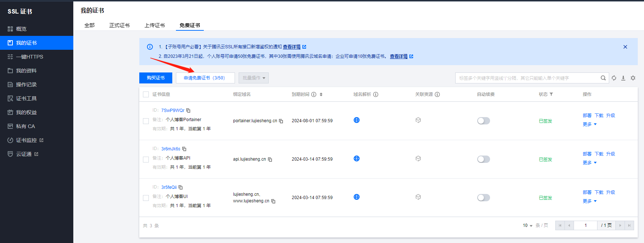
Task: Click info icon beside 到期时间 header
Action: click(x=314, y=94)
